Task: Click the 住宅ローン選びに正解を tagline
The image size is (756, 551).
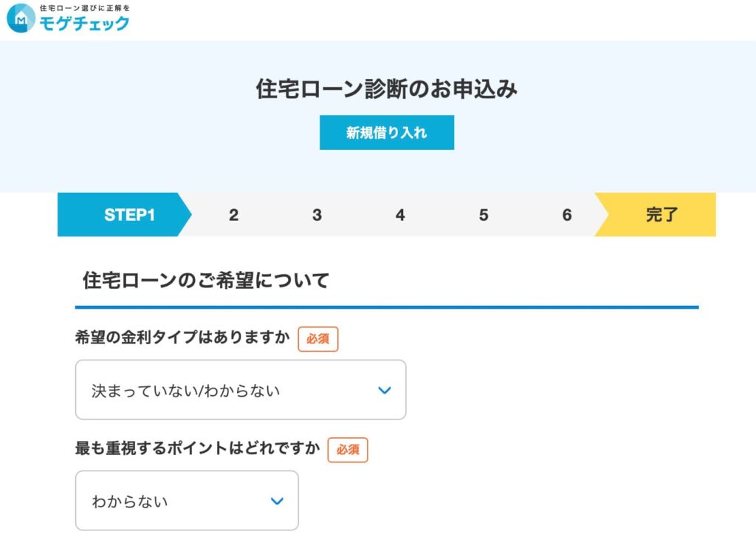Action: click(x=85, y=9)
